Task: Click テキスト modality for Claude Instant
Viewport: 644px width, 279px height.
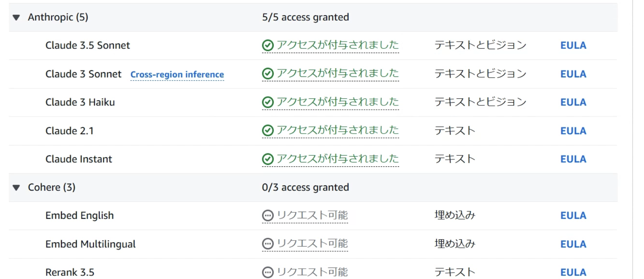Action: pyautogui.click(x=455, y=159)
